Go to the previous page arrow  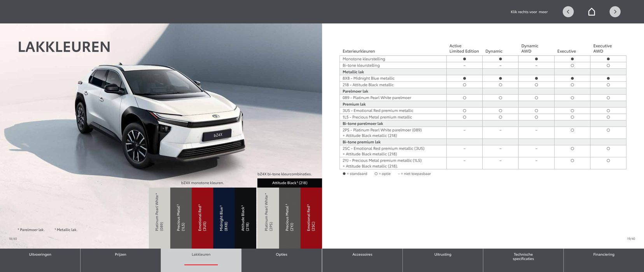tap(568, 12)
